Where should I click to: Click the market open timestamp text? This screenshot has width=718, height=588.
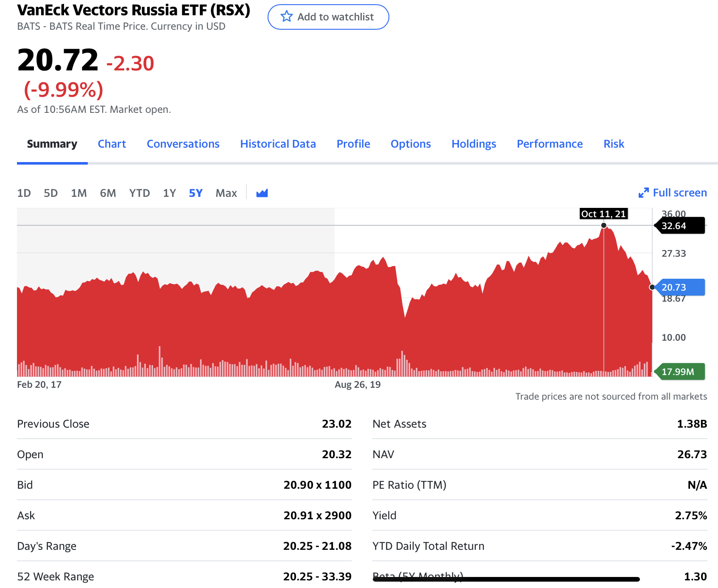pos(94,109)
